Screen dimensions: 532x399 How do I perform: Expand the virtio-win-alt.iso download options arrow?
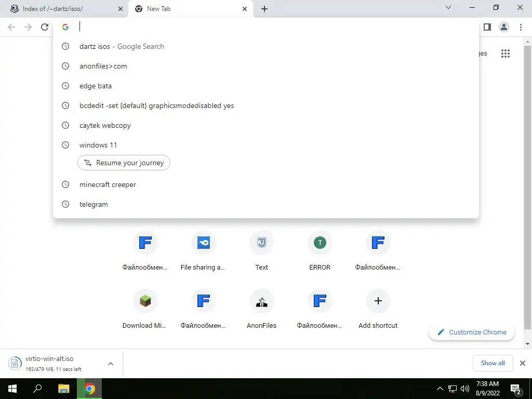pos(111,364)
